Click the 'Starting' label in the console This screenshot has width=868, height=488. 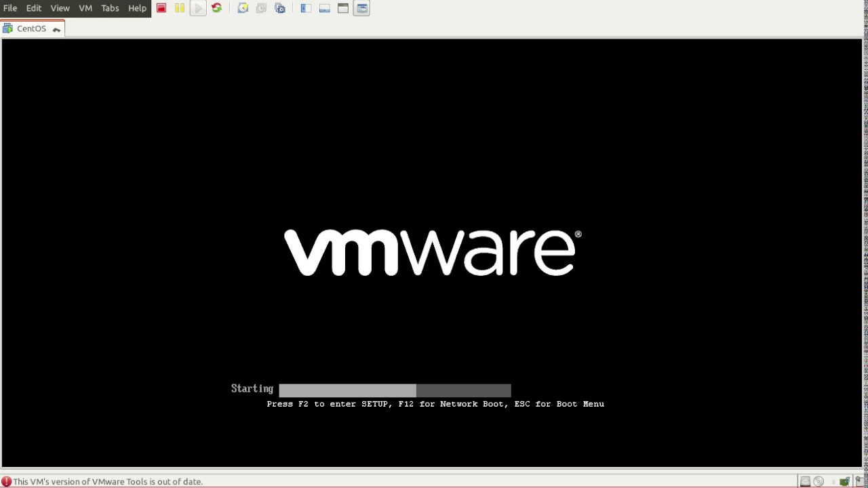[x=252, y=388]
